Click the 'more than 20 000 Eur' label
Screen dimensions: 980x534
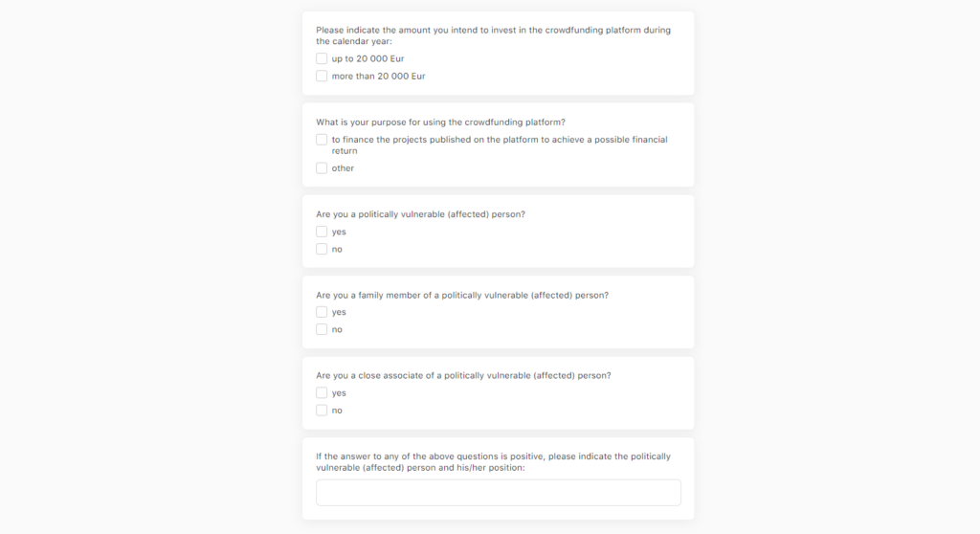tap(378, 77)
